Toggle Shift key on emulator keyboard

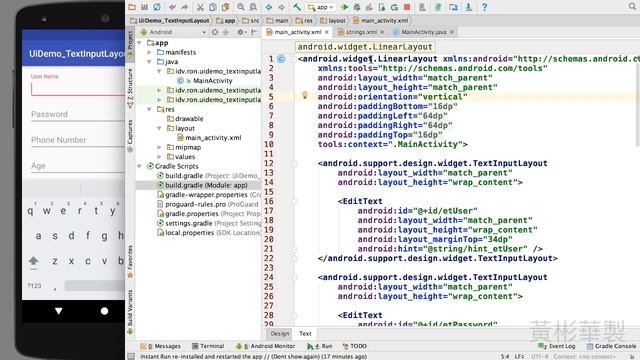click(33, 261)
